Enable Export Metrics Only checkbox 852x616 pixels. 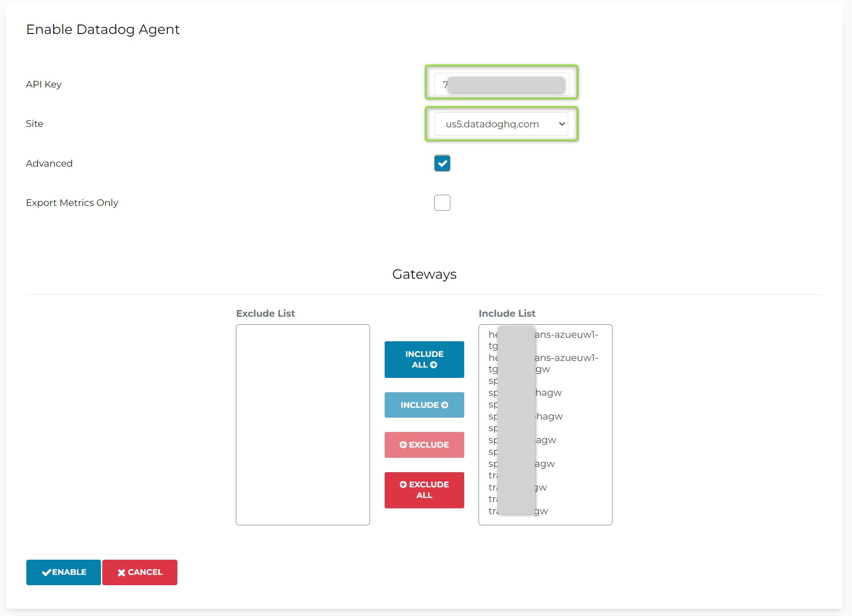[x=442, y=203]
